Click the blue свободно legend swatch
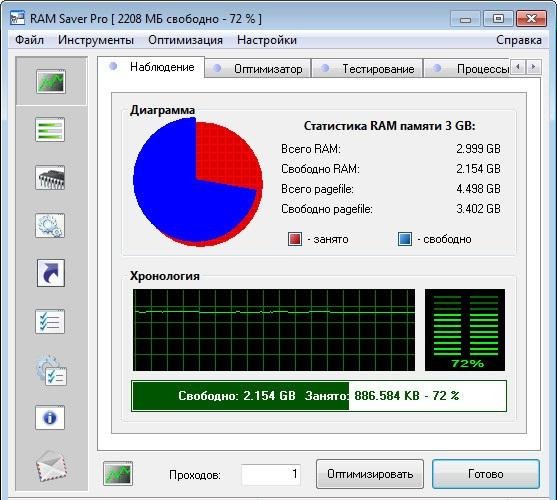557x500 pixels. [x=405, y=239]
